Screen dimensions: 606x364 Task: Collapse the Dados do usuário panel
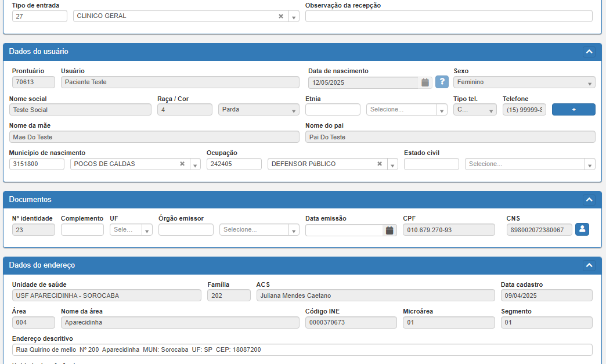pyautogui.click(x=589, y=52)
